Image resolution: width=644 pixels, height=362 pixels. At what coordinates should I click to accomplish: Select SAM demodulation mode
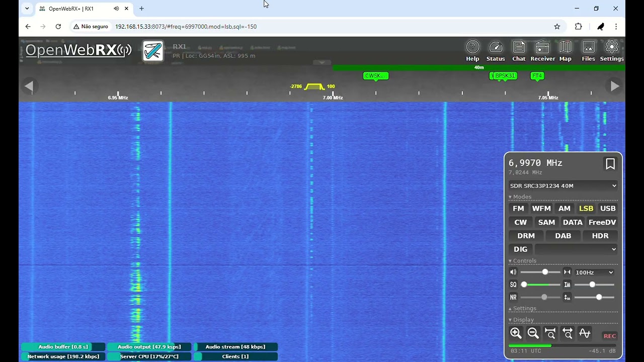[x=546, y=222]
